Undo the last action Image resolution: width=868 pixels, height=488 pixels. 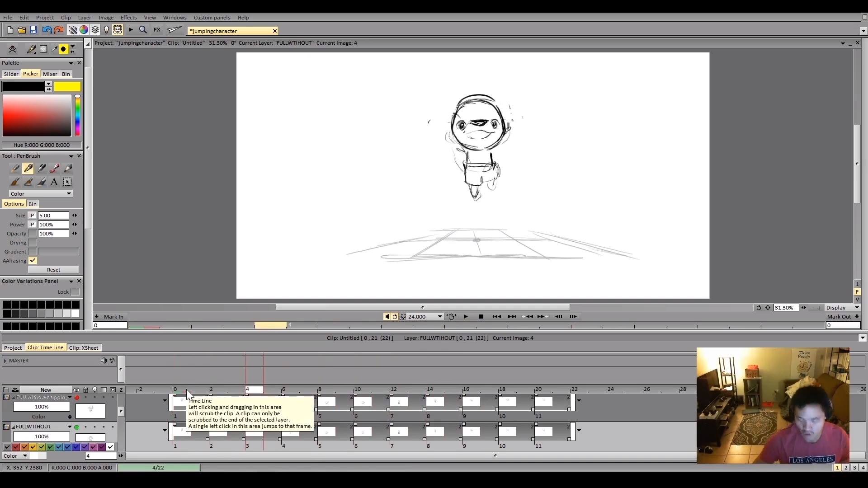pyautogui.click(x=47, y=30)
